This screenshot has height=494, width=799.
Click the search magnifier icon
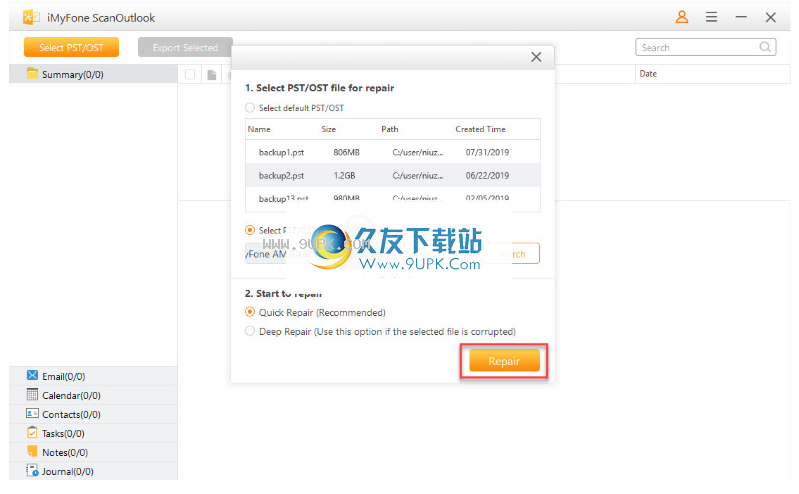point(765,47)
